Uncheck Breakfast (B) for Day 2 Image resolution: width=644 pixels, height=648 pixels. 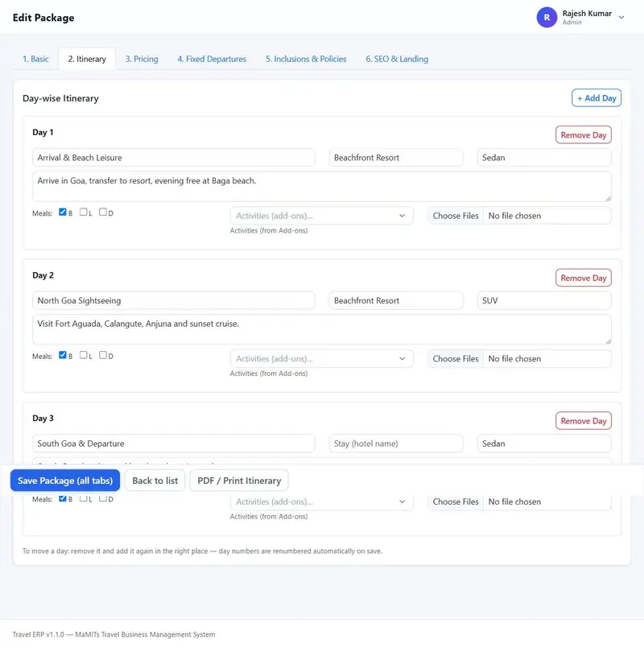(63, 355)
